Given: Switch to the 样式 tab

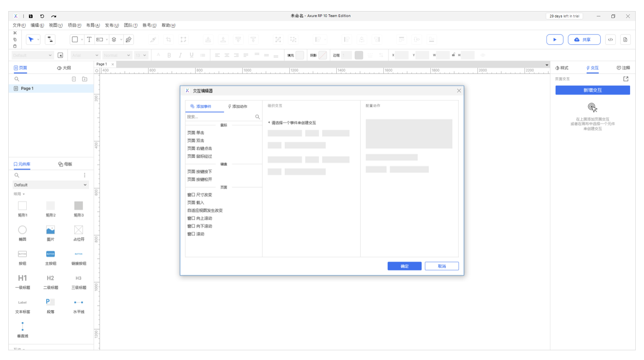Looking at the screenshot, I should (x=562, y=68).
